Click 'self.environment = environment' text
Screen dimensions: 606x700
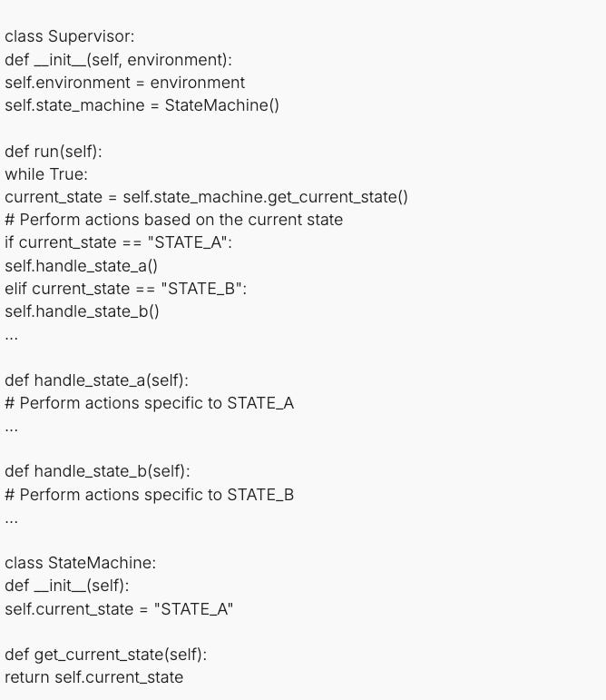(125, 83)
